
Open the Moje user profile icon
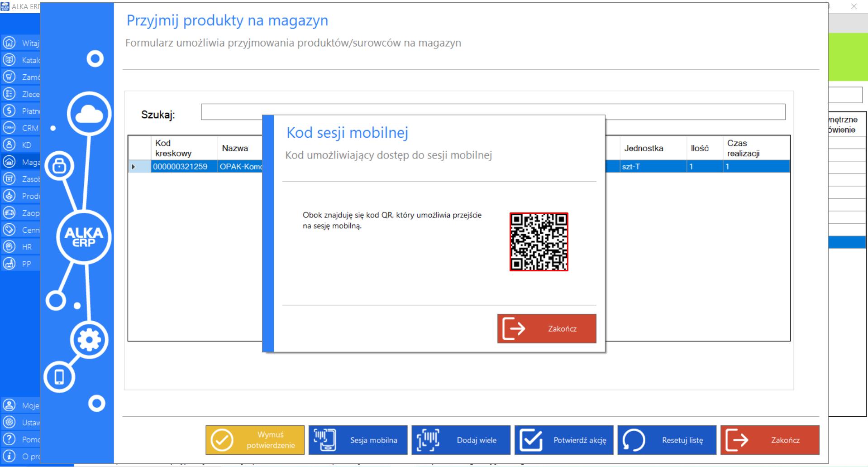click(9, 405)
